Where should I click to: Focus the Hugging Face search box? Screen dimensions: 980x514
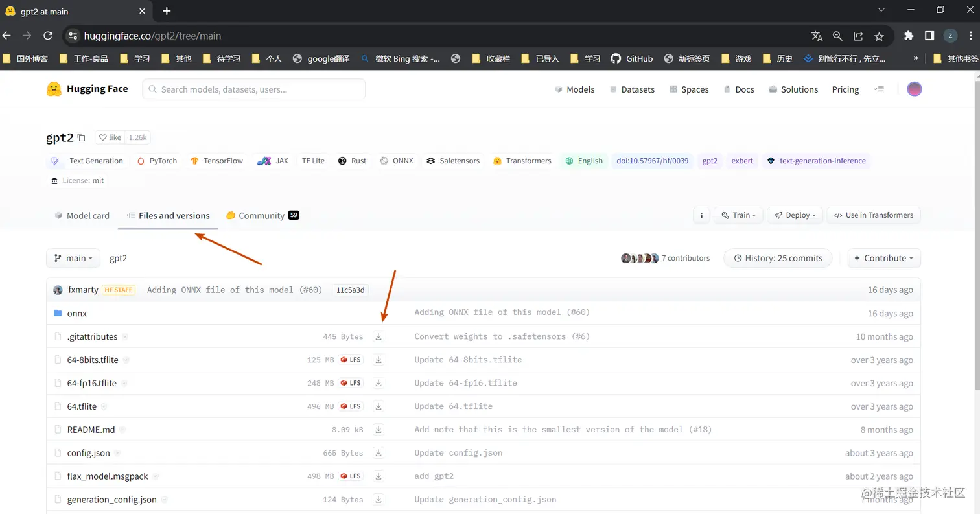coord(253,89)
